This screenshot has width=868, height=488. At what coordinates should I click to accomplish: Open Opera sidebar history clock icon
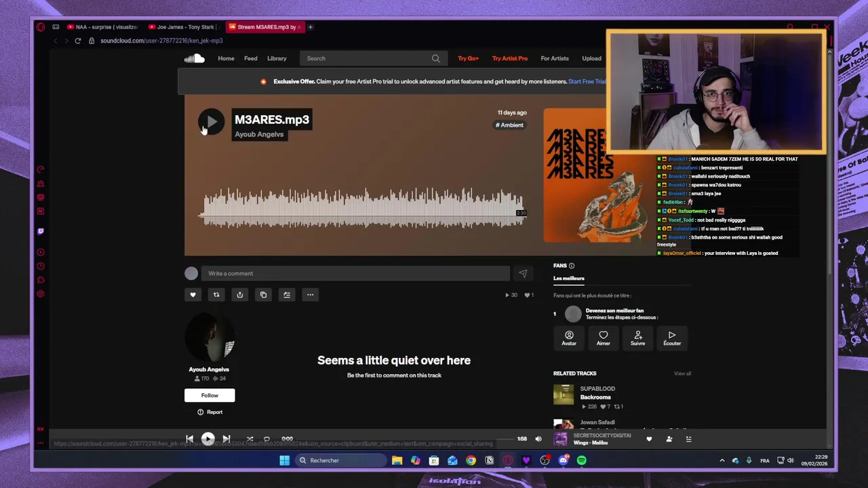41,266
